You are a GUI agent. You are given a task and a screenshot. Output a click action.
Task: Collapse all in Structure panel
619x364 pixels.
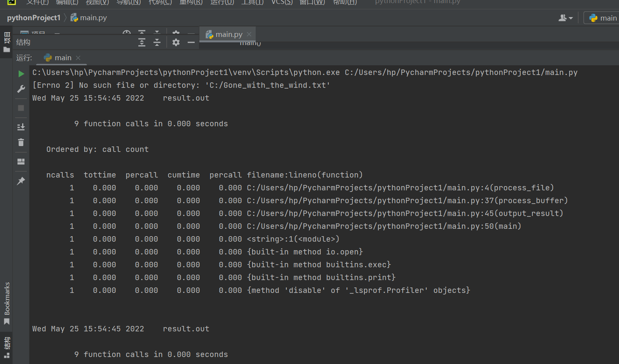pos(157,42)
